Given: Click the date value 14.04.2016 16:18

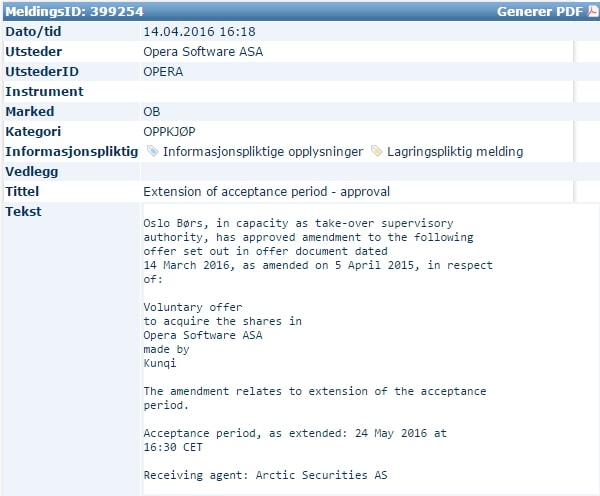Looking at the screenshot, I should pos(199,31).
